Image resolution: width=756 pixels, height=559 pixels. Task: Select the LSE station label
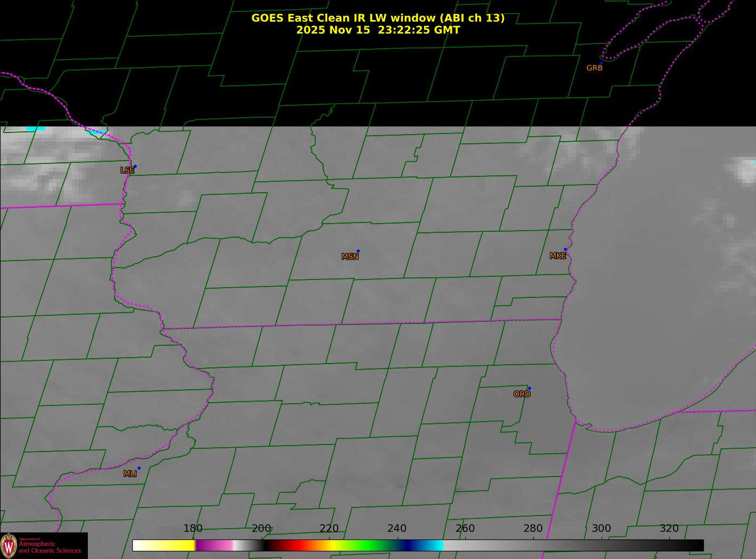coord(127,170)
